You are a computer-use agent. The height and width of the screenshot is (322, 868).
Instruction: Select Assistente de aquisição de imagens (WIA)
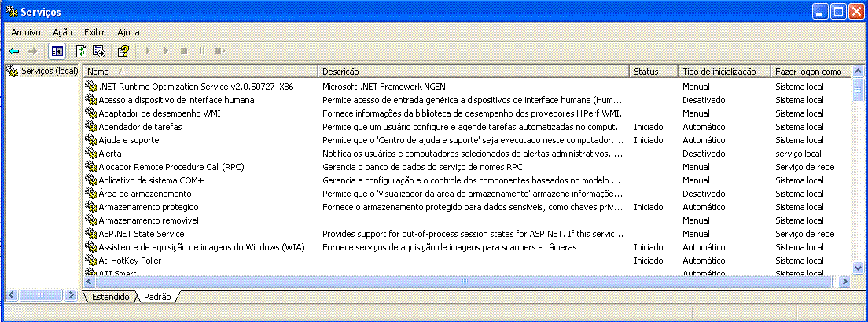pyautogui.click(x=202, y=247)
